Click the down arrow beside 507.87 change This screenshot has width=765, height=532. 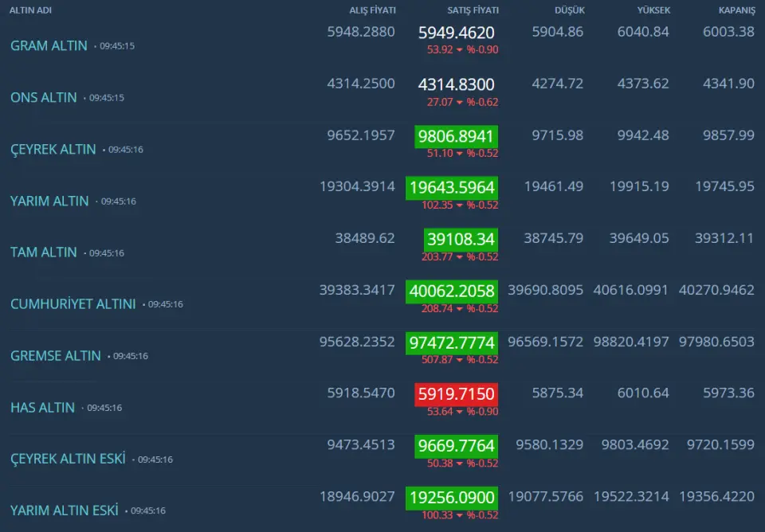pos(460,360)
